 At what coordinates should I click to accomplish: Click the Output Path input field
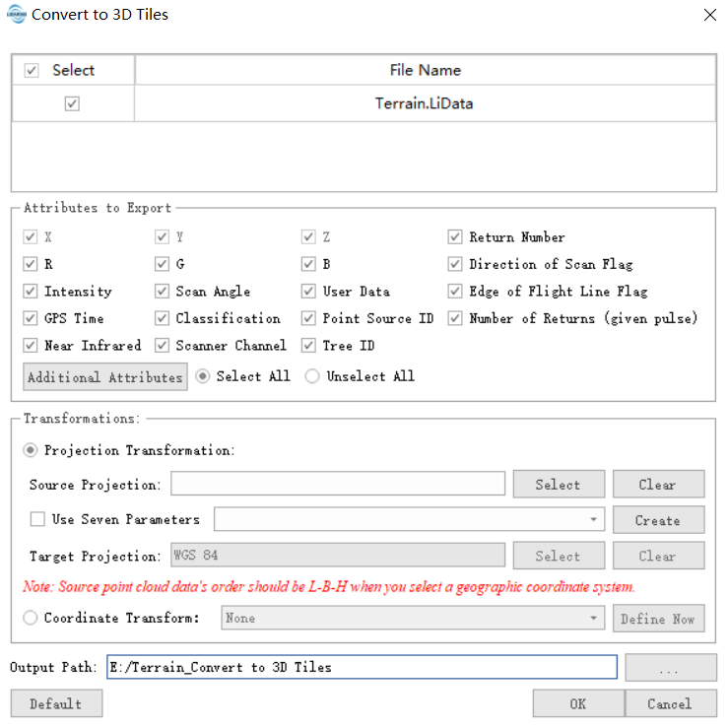[x=361, y=668]
